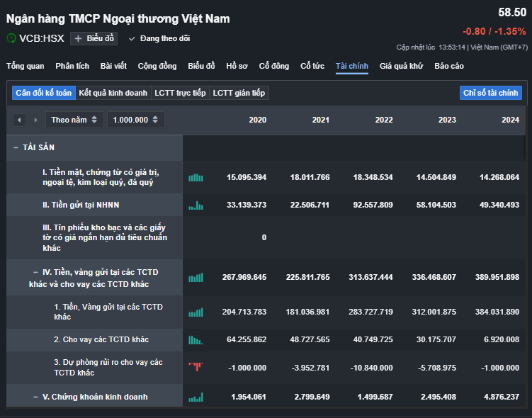Screen dimensions: 532x418
Task: Switch to the Tổng quan tab
Action: point(26,66)
